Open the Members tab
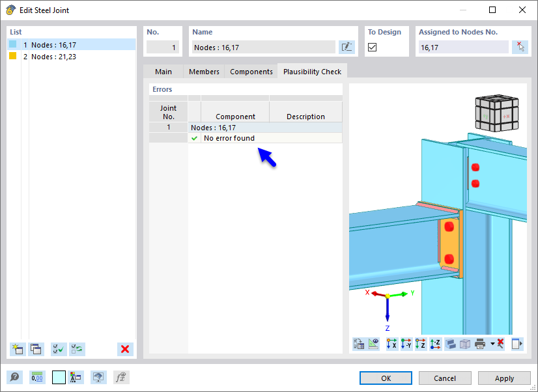 (x=204, y=72)
